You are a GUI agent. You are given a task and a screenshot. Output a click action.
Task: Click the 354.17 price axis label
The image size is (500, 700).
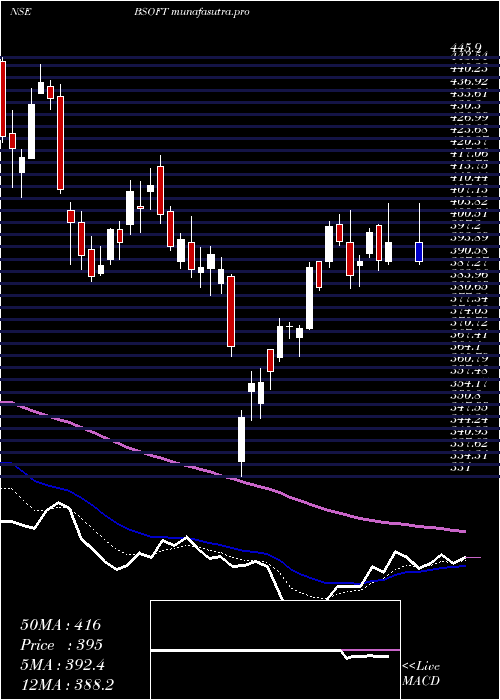tap(469, 383)
